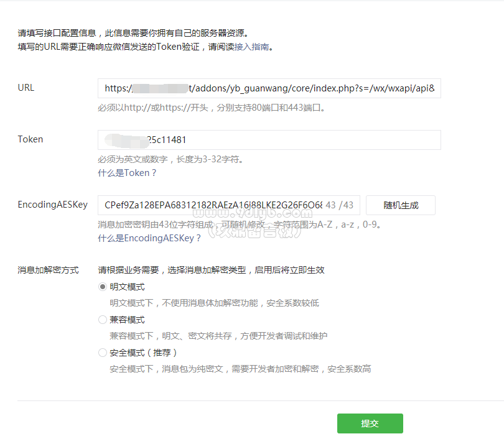The height and width of the screenshot is (444, 504).
Task: Open the 什么是EncodingAESKey？ link
Action: [x=149, y=238]
